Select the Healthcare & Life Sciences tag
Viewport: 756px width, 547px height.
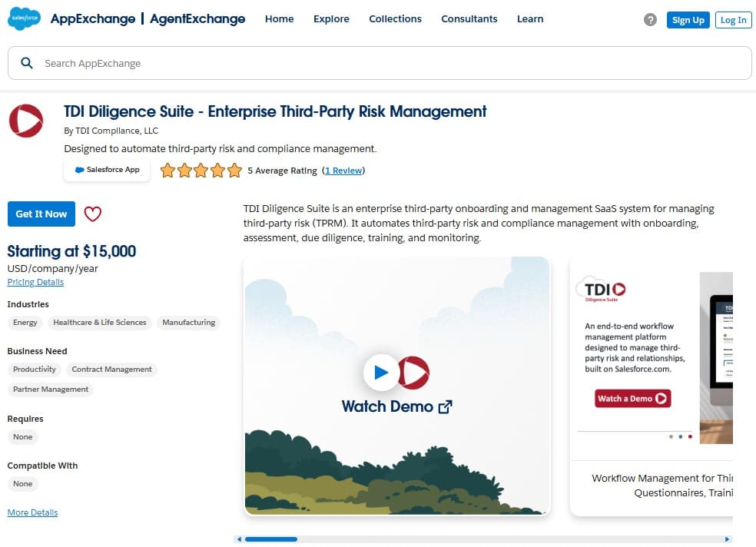(100, 323)
